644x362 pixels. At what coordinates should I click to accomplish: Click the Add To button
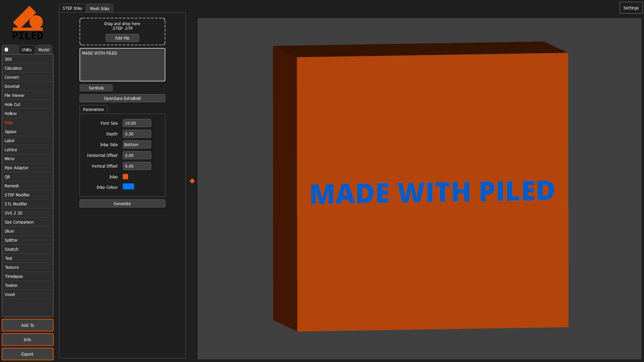28,325
